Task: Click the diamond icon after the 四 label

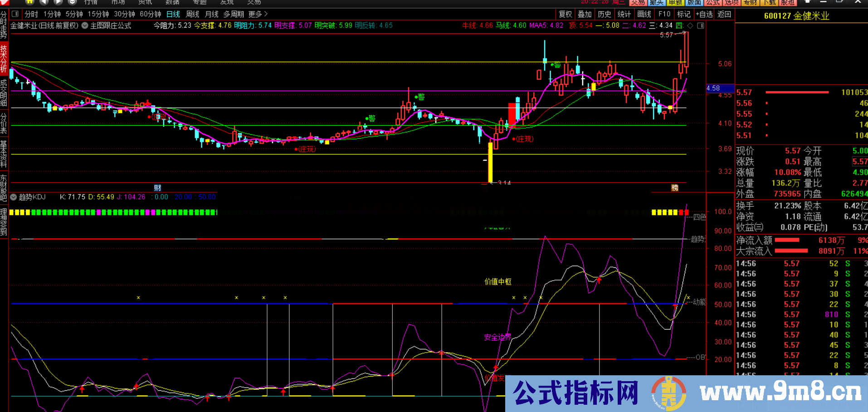Action: tap(690, 26)
